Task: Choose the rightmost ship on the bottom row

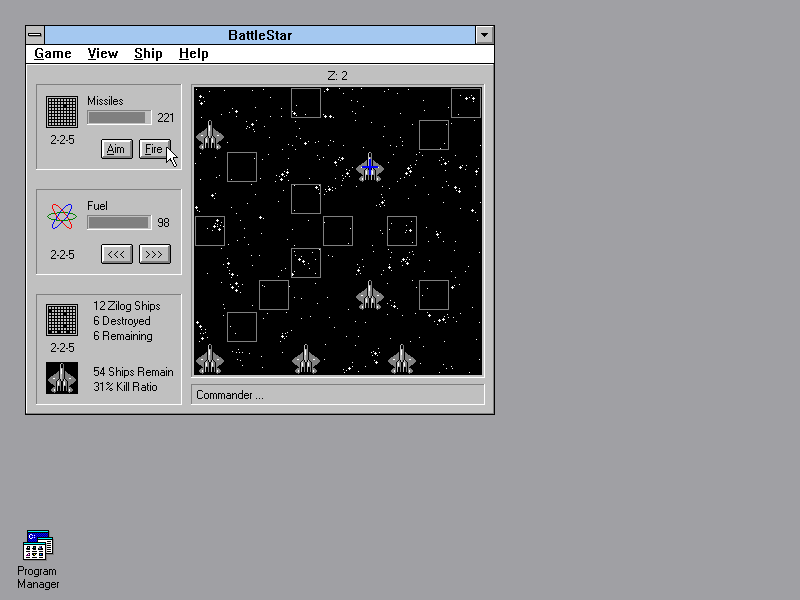Action: click(402, 359)
